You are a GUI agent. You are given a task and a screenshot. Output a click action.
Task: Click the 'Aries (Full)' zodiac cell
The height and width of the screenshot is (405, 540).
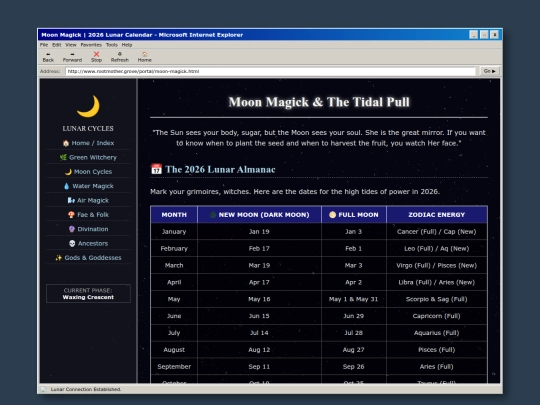tap(437, 366)
